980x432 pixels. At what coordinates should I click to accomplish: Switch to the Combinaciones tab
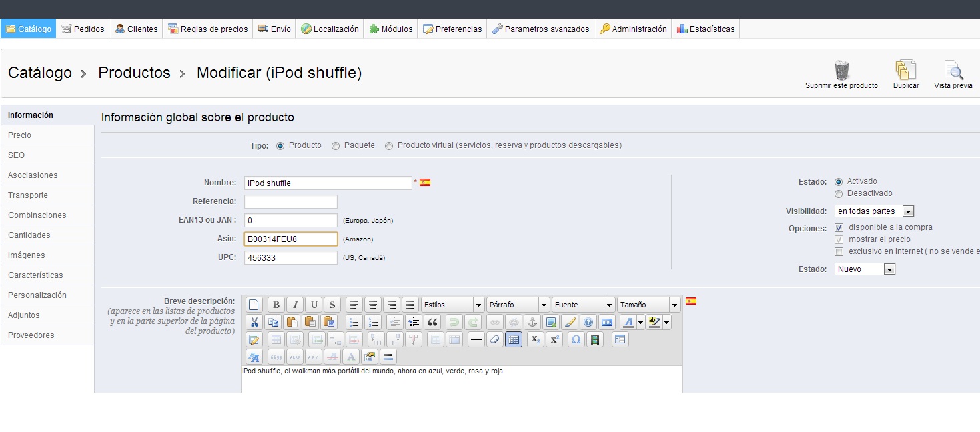[47, 215]
